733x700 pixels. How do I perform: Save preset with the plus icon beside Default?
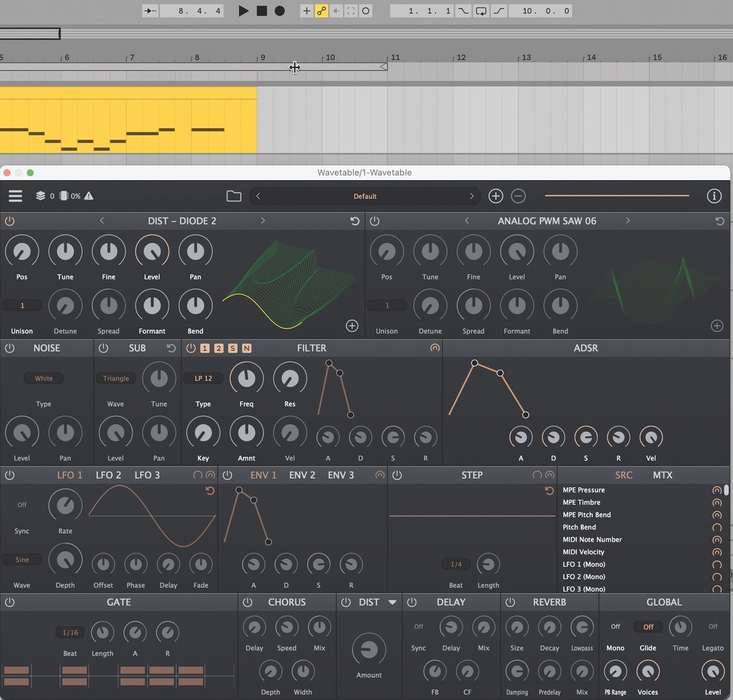[x=495, y=196]
